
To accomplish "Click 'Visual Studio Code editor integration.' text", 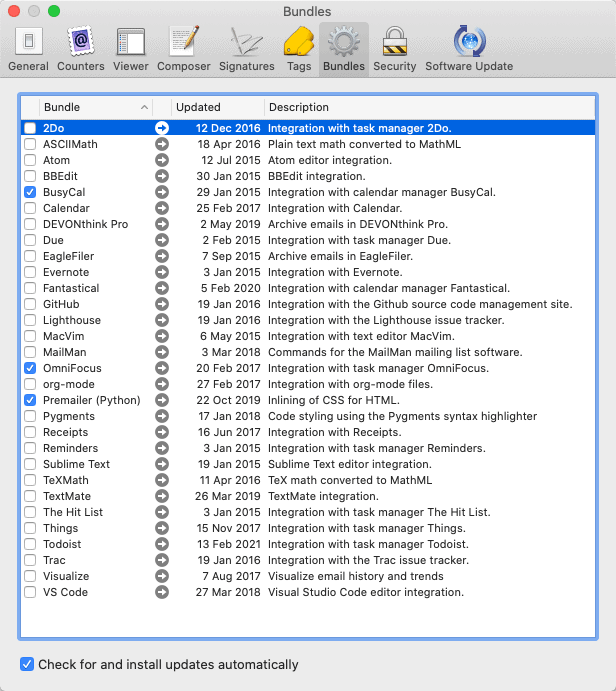I will pos(366,592).
